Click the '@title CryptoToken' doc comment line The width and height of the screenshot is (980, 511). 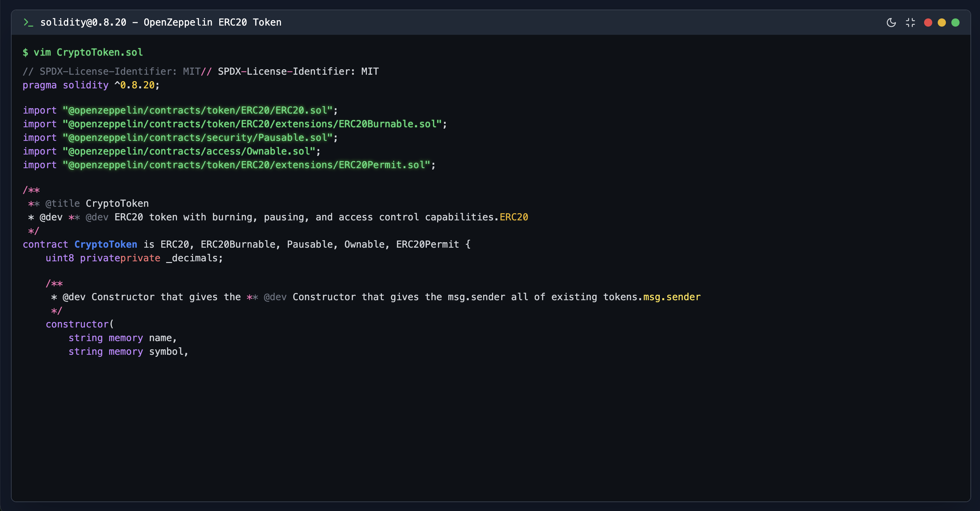point(88,204)
